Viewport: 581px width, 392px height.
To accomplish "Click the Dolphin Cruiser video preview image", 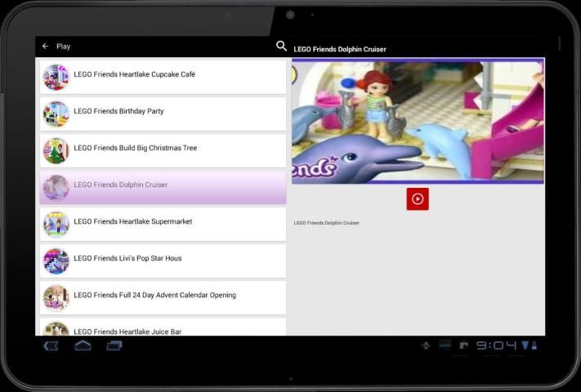I will [417, 120].
